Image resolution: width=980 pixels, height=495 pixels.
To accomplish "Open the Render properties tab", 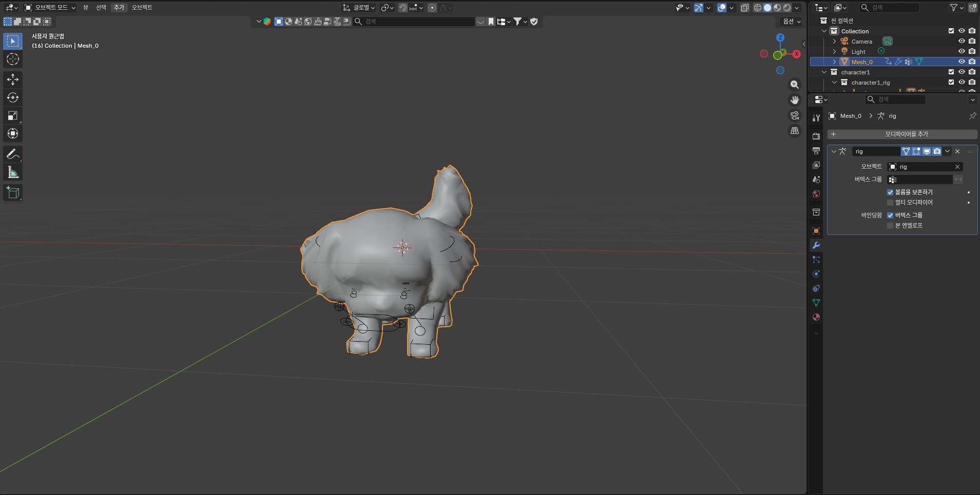I will pos(816,136).
